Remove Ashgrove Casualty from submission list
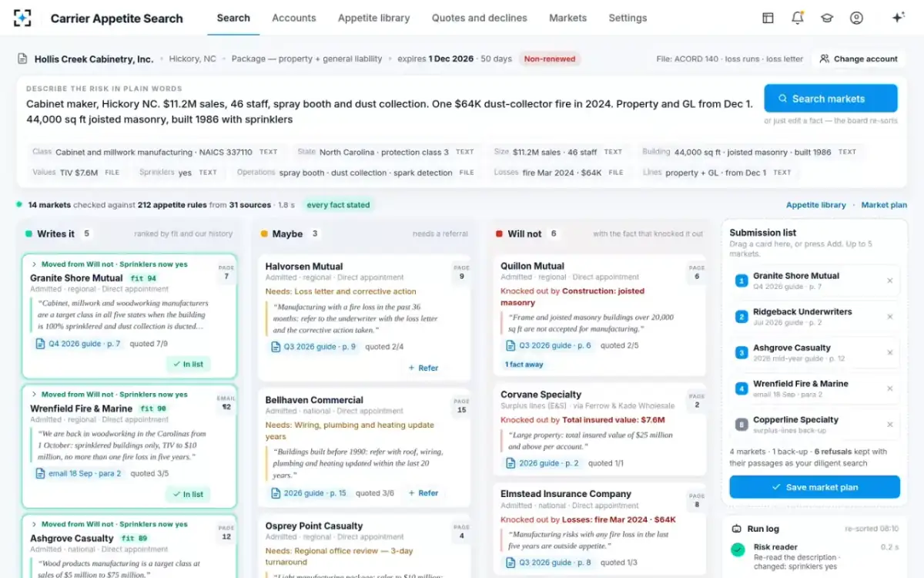 click(x=890, y=353)
